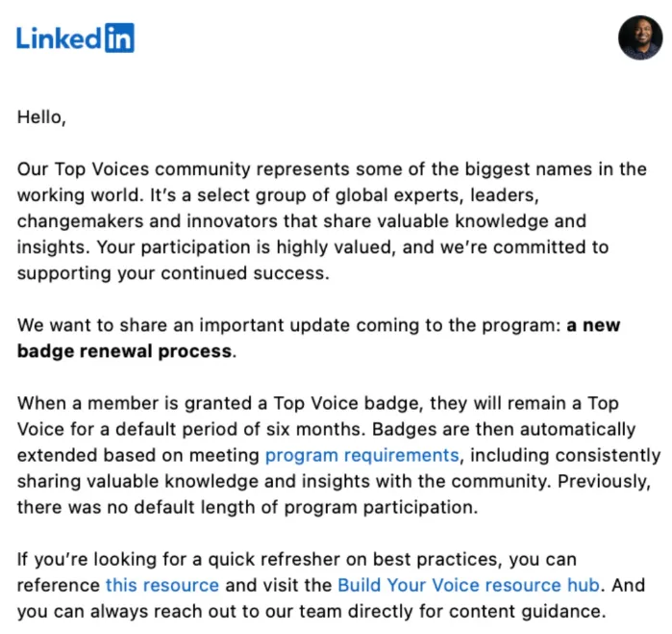Click the bold 'a new' text
The height and width of the screenshot is (634, 672).
[593, 325]
